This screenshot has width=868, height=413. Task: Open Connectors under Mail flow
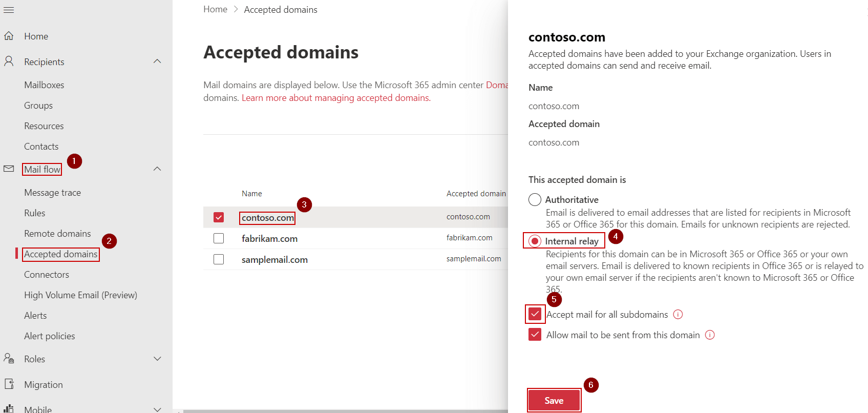click(47, 275)
